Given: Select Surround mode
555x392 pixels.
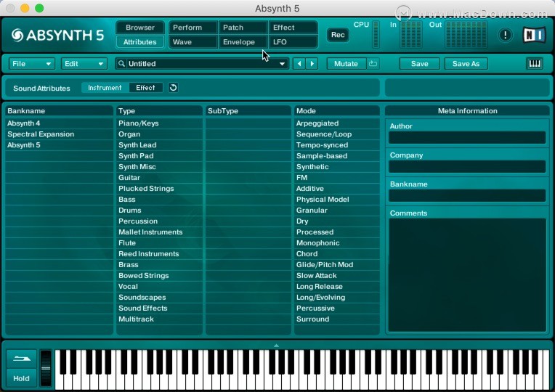Looking at the screenshot, I should point(337,319).
